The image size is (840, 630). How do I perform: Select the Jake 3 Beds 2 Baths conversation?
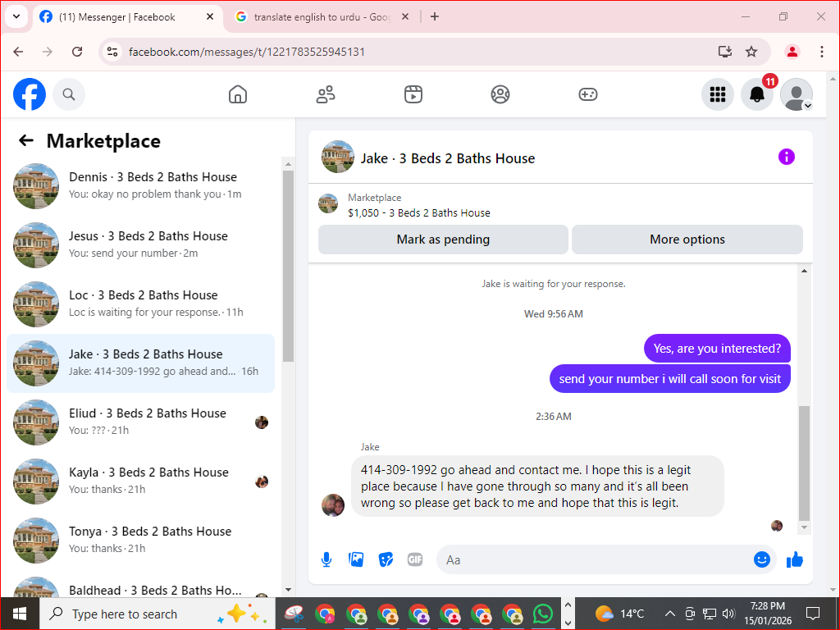(141, 363)
